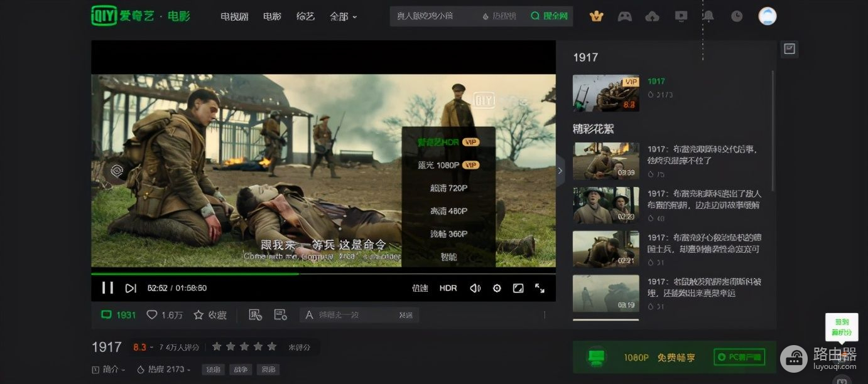Click the VIP crown icon

596,16
